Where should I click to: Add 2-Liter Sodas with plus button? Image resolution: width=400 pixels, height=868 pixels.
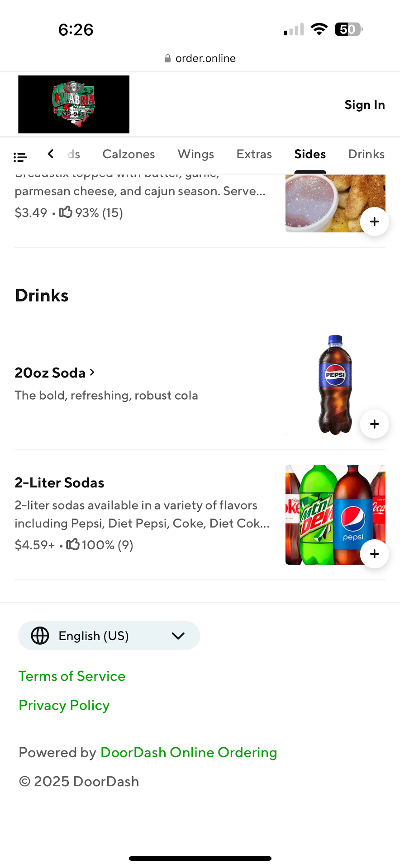pyautogui.click(x=374, y=554)
